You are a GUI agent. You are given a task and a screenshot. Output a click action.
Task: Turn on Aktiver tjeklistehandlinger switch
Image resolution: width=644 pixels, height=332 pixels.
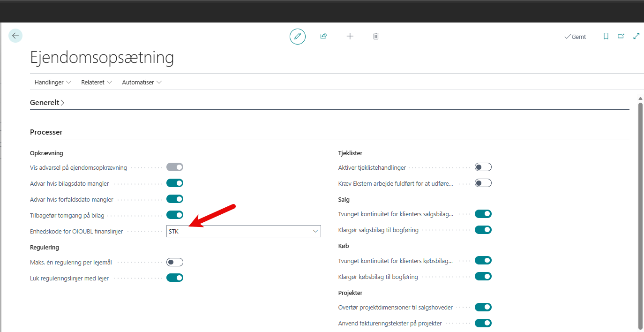pos(483,167)
